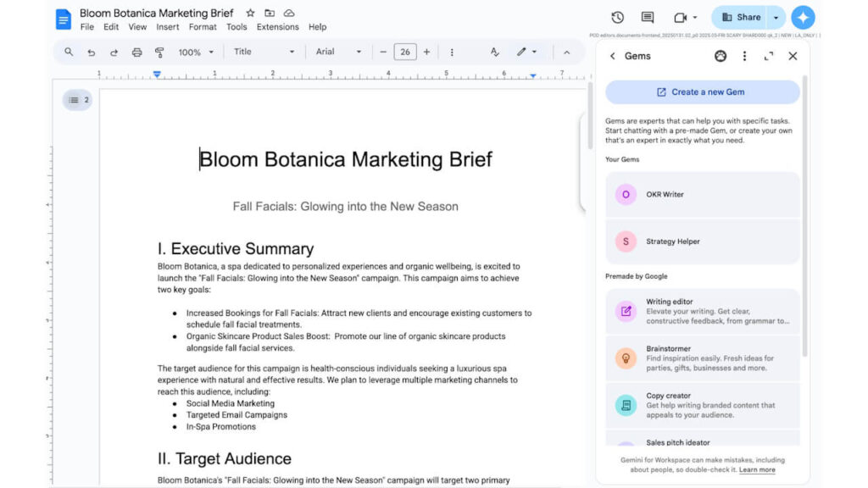868x488 pixels.
Task: Click the print icon in the toolbar
Action: tap(136, 52)
